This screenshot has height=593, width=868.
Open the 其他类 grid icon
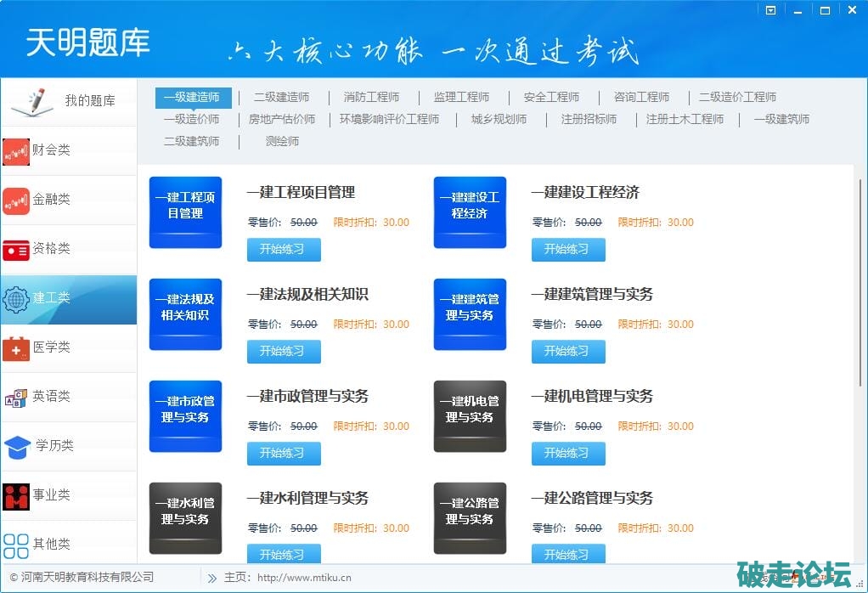click(x=16, y=545)
